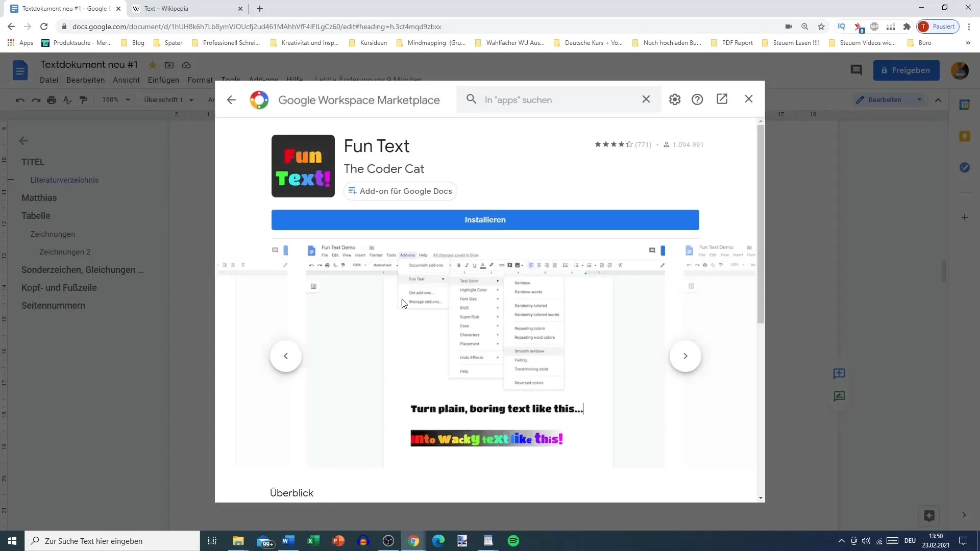
Task: Open the Tasks side panel icon
Action: click(965, 168)
